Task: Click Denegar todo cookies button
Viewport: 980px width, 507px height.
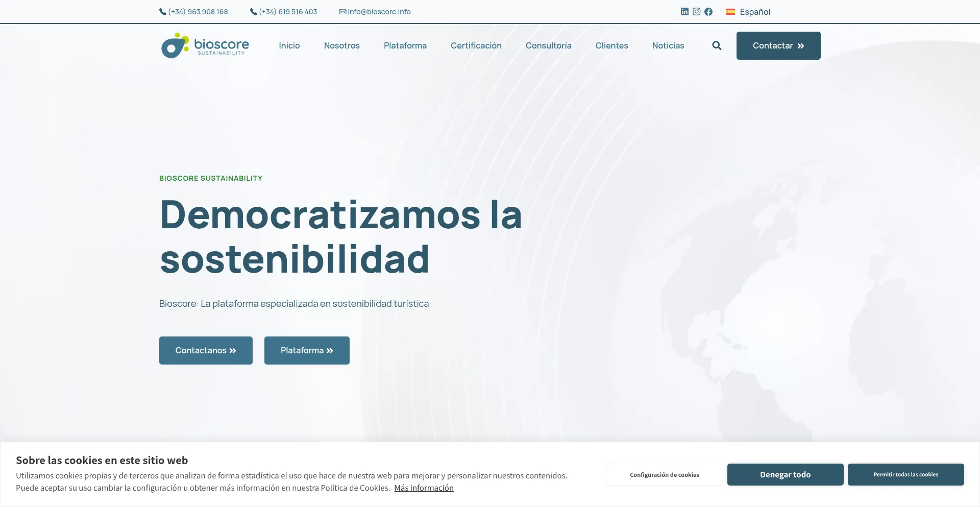Action: coord(785,474)
